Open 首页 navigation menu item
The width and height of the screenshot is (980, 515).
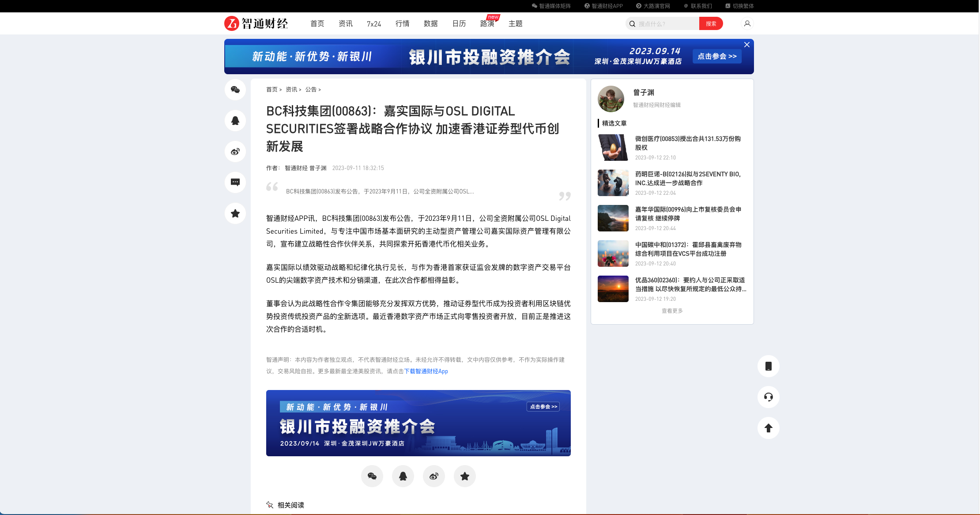pos(317,23)
